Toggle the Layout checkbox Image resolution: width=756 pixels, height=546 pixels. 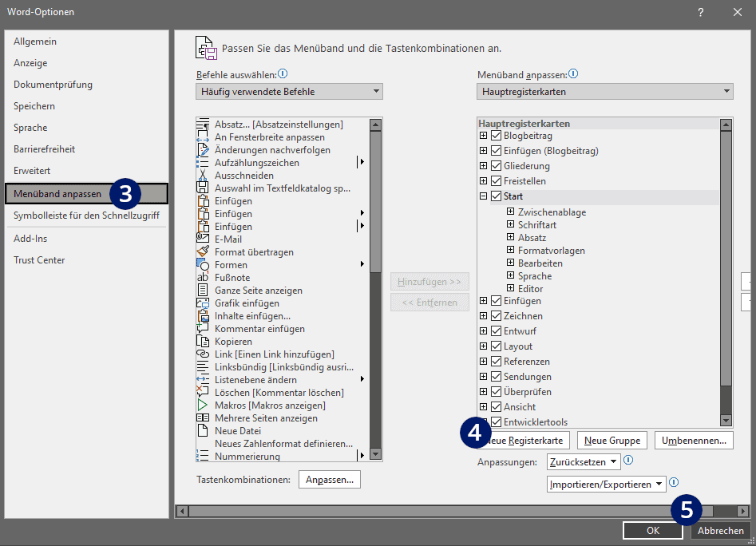[496, 346]
